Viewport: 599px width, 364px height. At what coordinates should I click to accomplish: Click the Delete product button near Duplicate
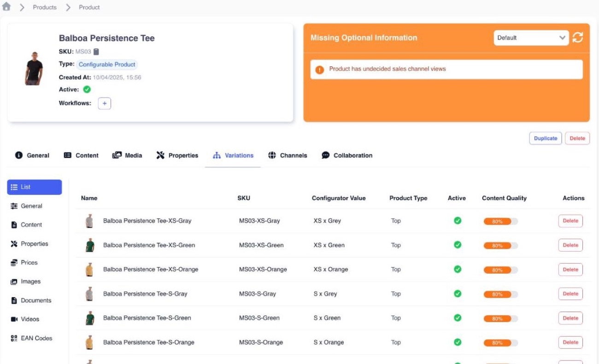[x=577, y=138]
